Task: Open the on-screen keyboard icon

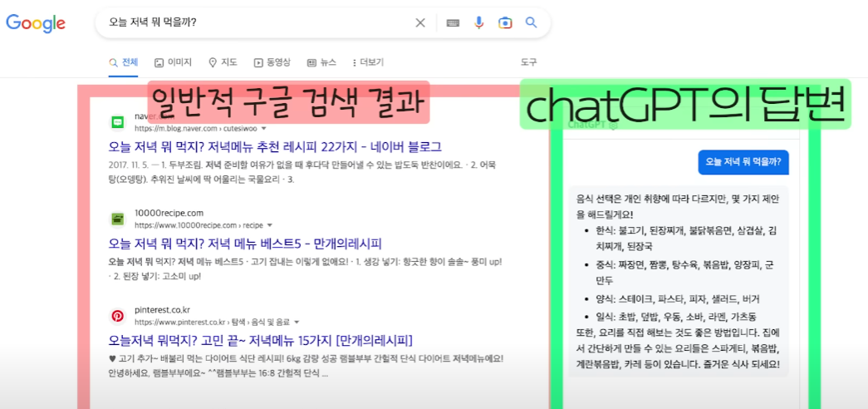Action: coord(453,22)
